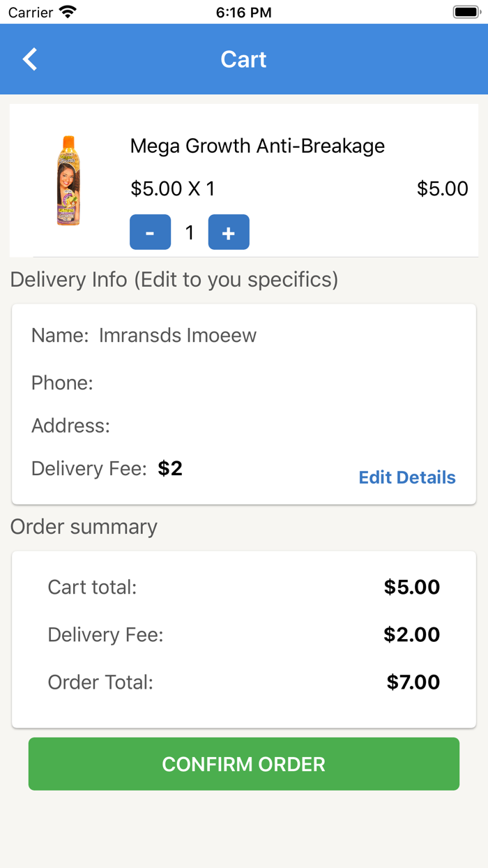Tap the Mega Growth Anti-Breakage title
The height and width of the screenshot is (868, 488).
pyautogui.click(x=257, y=146)
